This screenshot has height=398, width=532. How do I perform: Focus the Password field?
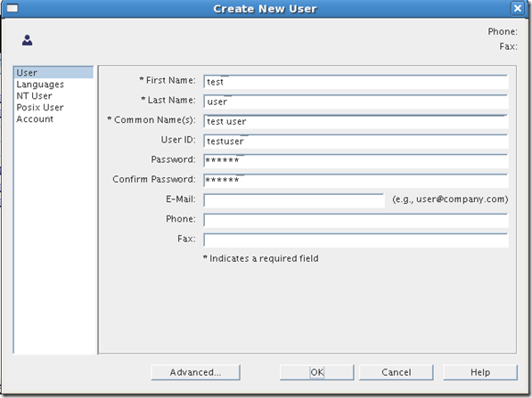(356, 160)
